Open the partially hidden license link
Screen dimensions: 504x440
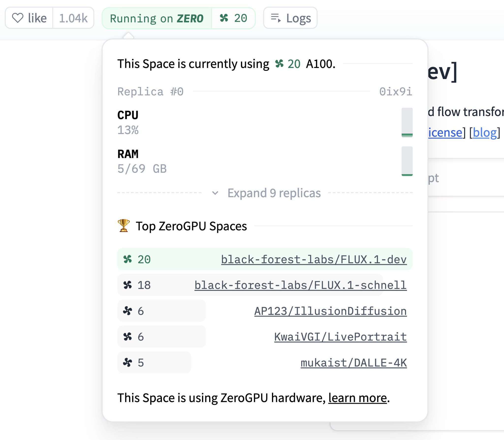tap(445, 133)
